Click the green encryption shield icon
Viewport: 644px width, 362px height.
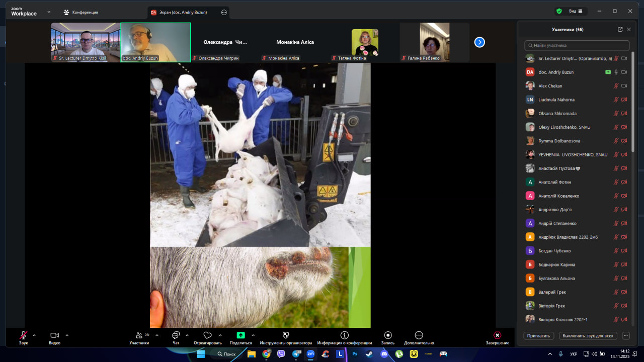click(x=559, y=11)
